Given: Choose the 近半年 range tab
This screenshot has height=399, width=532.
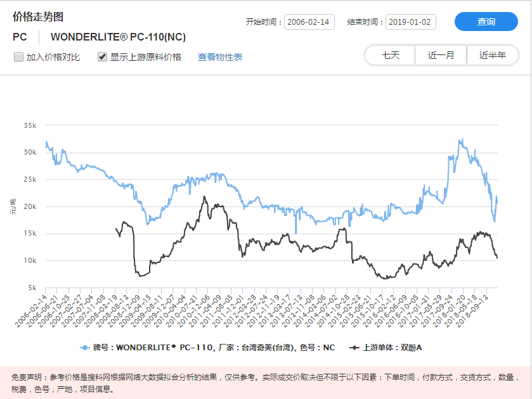Looking at the screenshot, I should click(x=493, y=55).
